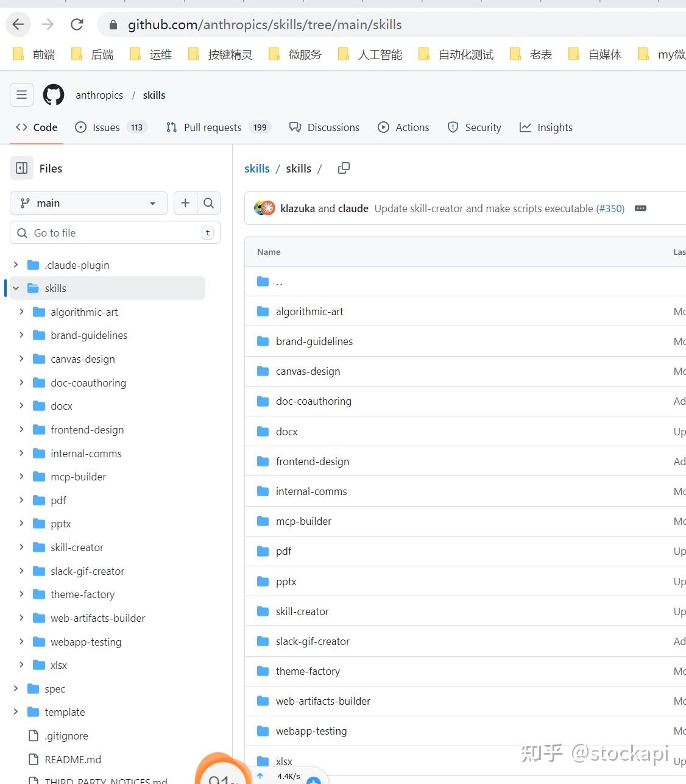Screen dimensions: 686x784
Task: Reload the current GitHub page
Action: point(77,24)
